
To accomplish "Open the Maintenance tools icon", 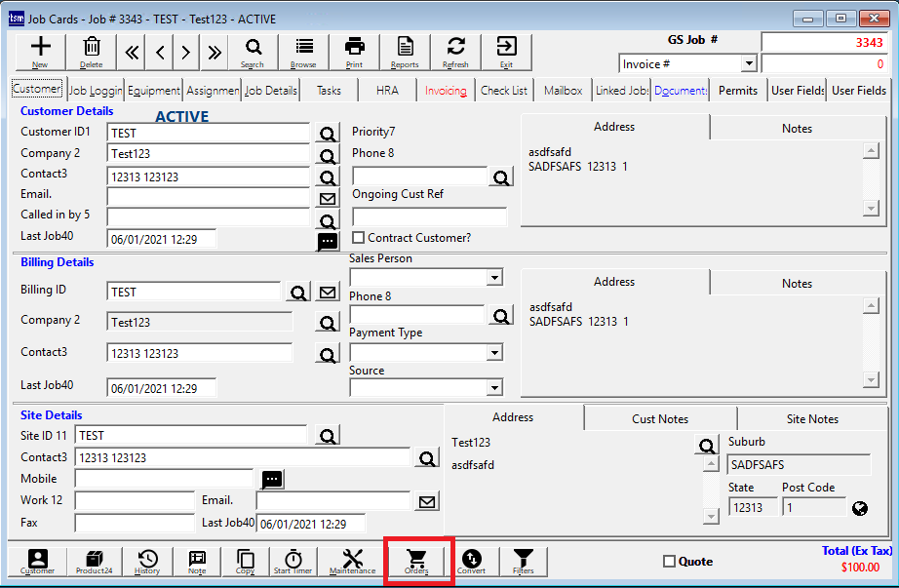I will coord(352,561).
